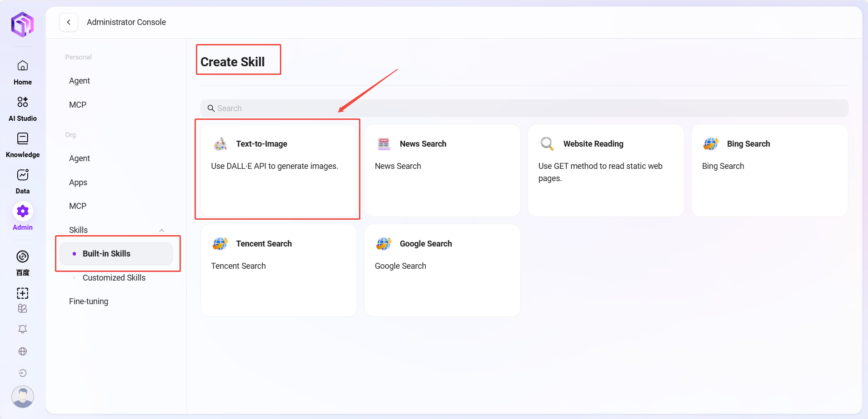This screenshot has width=868, height=419.
Task: Open AI Studio from the sidebar
Action: point(23,102)
